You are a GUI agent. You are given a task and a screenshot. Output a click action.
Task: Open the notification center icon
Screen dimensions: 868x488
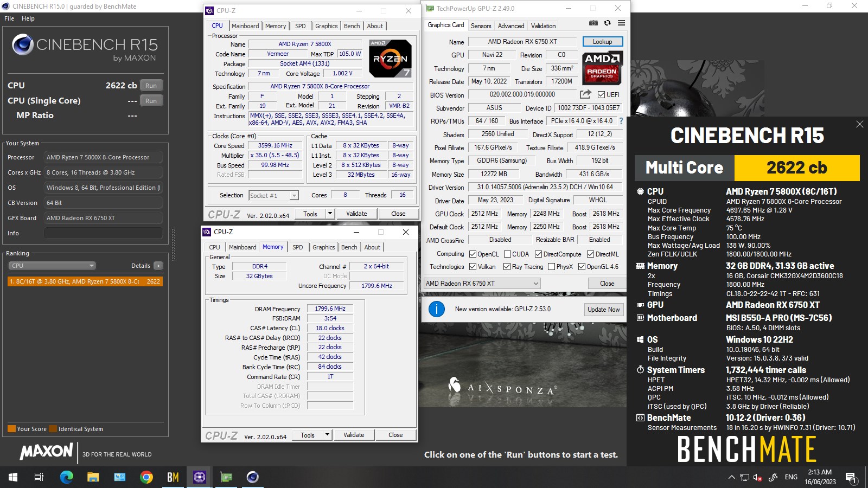(x=851, y=478)
